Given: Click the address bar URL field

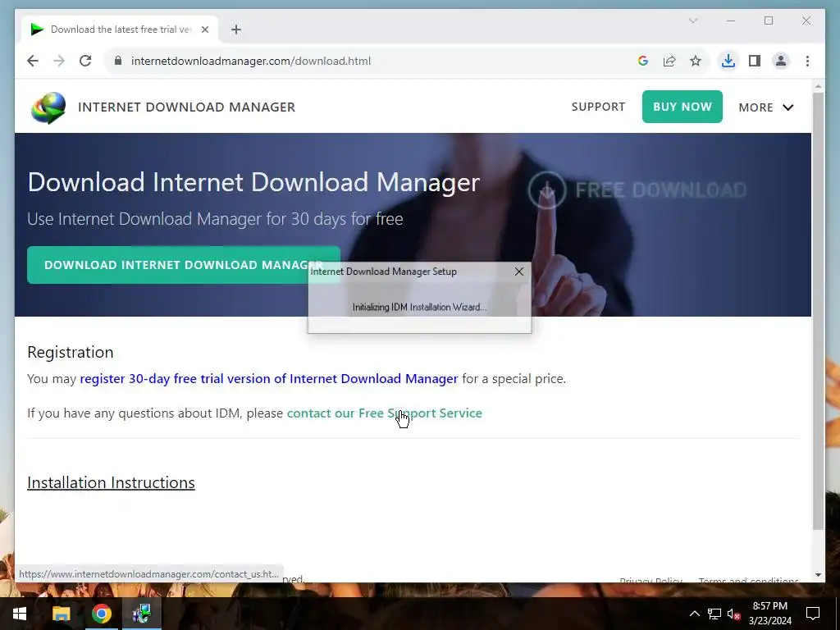Looking at the screenshot, I should [370, 61].
